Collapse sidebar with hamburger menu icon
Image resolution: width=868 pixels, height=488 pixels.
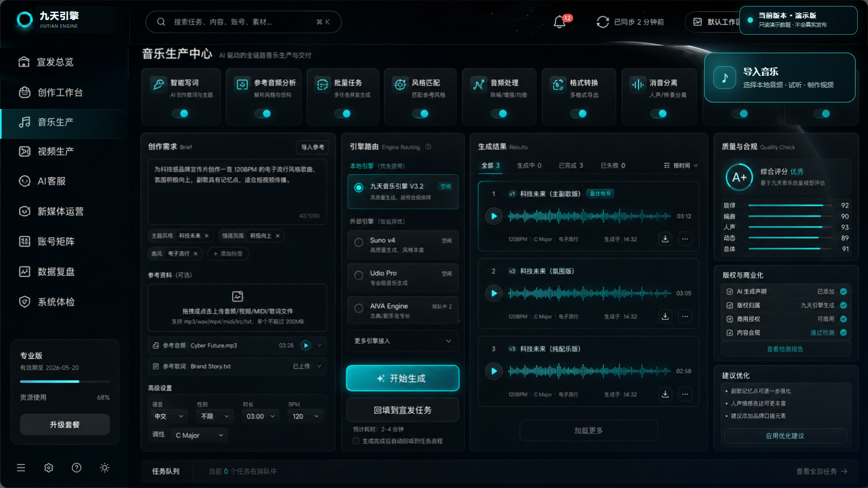click(x=21, y=467)
